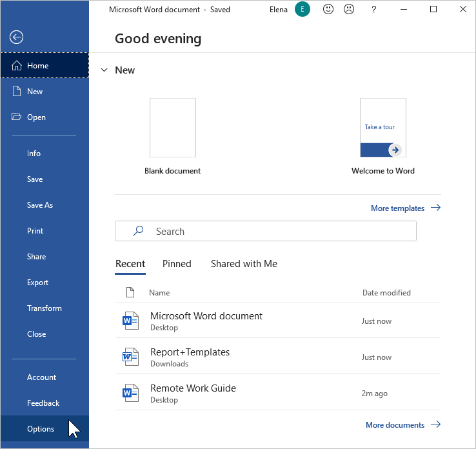Screen dimensions: 476x449
Task: Open Print in the sidebar
Action: pyautogui.click(x=35, y=231)
